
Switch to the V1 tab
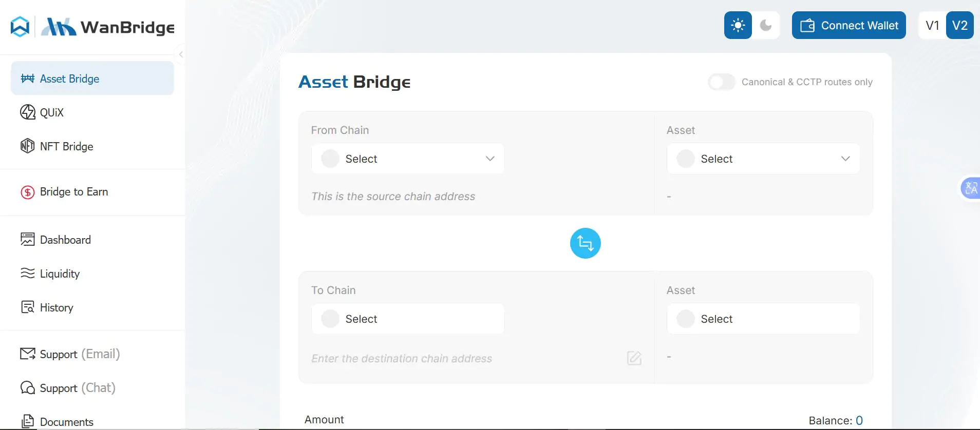point(932,25)
